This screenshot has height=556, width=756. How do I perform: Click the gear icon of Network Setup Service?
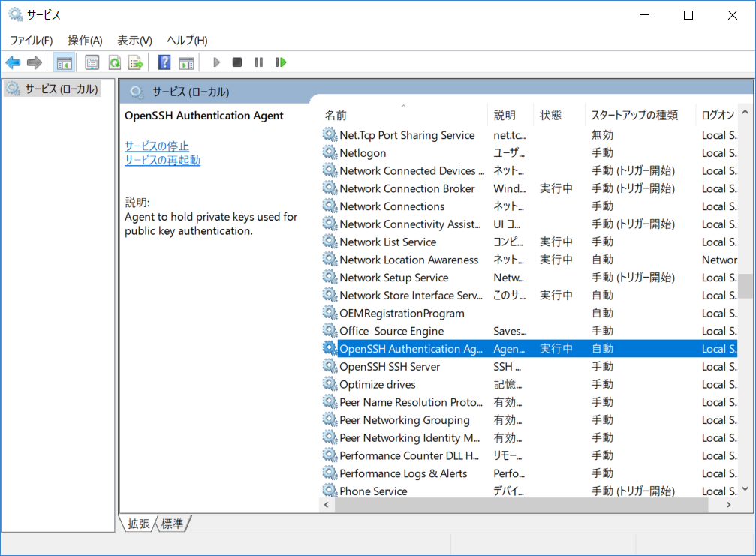[x=330, y=278]
